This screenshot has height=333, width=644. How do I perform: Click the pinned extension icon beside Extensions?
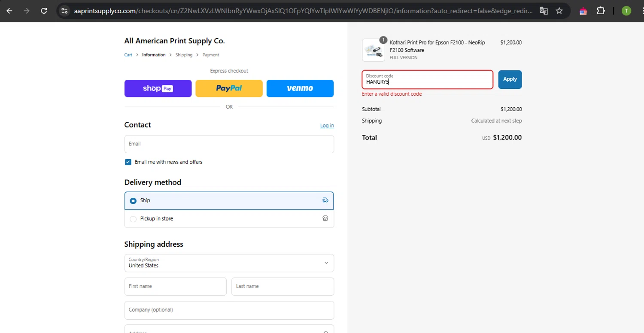[x=583, y=11]
